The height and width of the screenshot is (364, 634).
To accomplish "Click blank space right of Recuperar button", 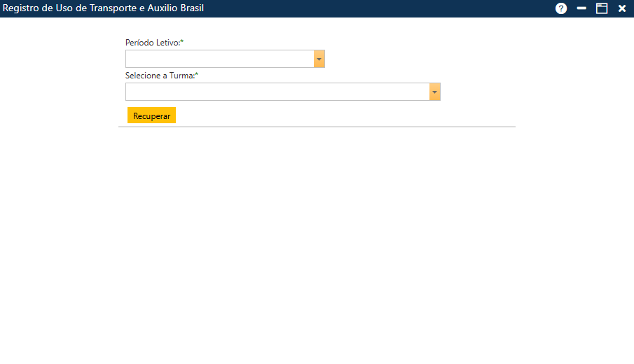I will 315,115.
